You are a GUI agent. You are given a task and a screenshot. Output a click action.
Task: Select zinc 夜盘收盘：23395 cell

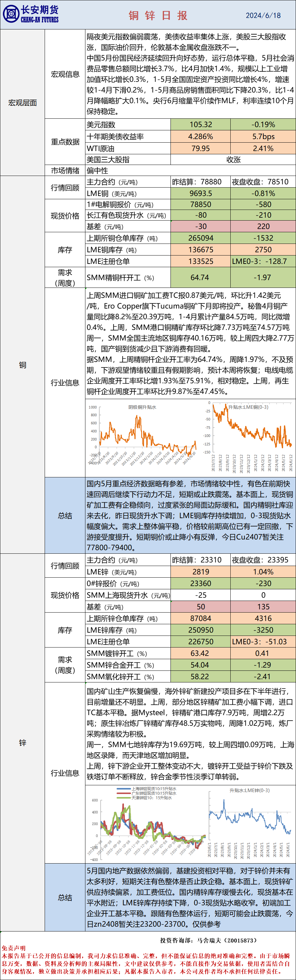(263, 560)
